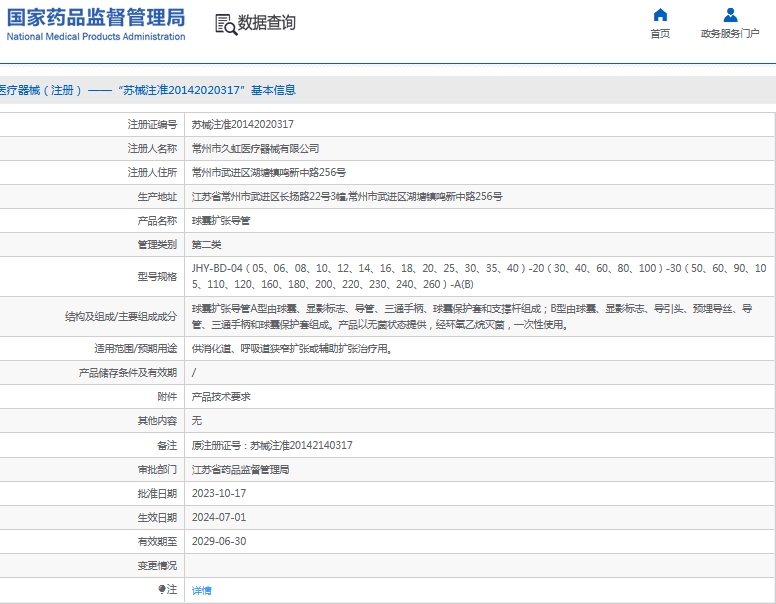Click the 注册人名称 row label
This screenshot has height=604, width=776.
pos(152,149)
